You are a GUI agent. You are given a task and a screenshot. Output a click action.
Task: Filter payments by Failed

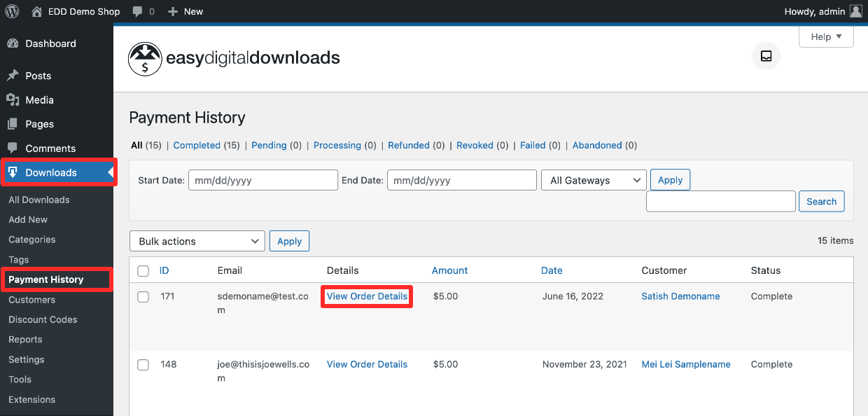[x=533, y=146]
